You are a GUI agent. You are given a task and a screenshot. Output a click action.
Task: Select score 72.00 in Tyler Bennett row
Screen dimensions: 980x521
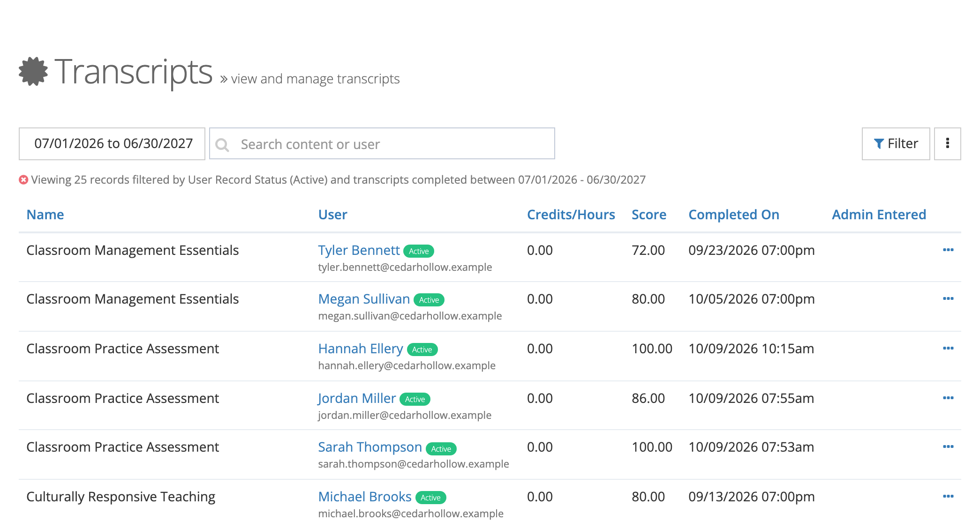648,250
